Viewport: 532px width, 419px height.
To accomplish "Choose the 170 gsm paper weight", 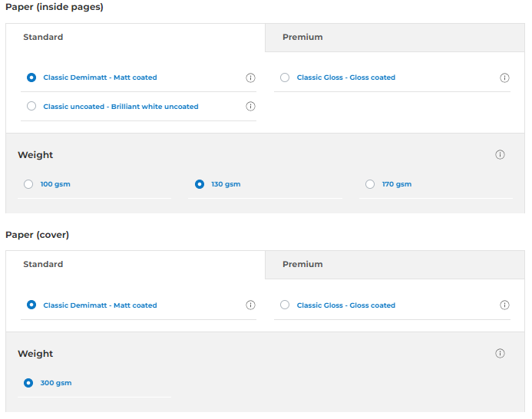I will coord(370,184).
